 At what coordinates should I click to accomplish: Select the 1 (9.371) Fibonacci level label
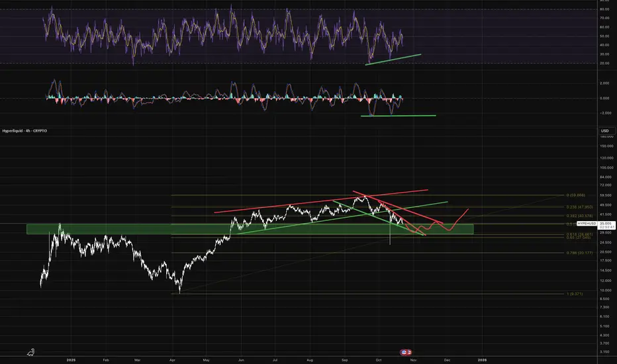pyautogui.click(x=575, y=294)
